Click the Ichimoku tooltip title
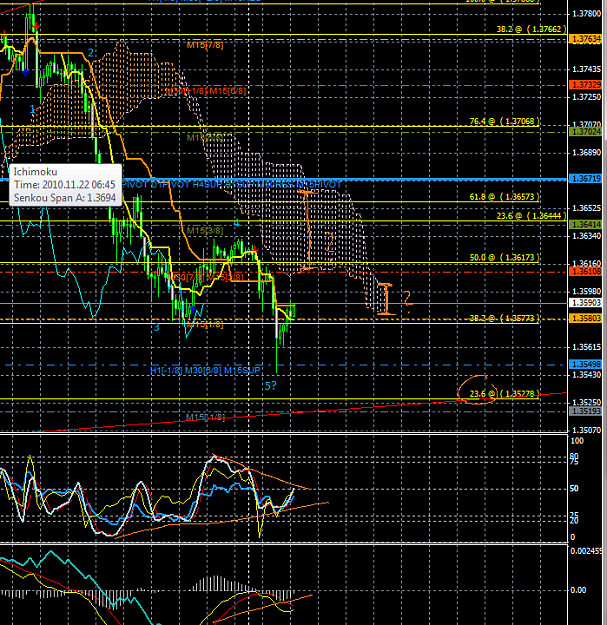Screen dimensions: 607x625 coord(35,172)
